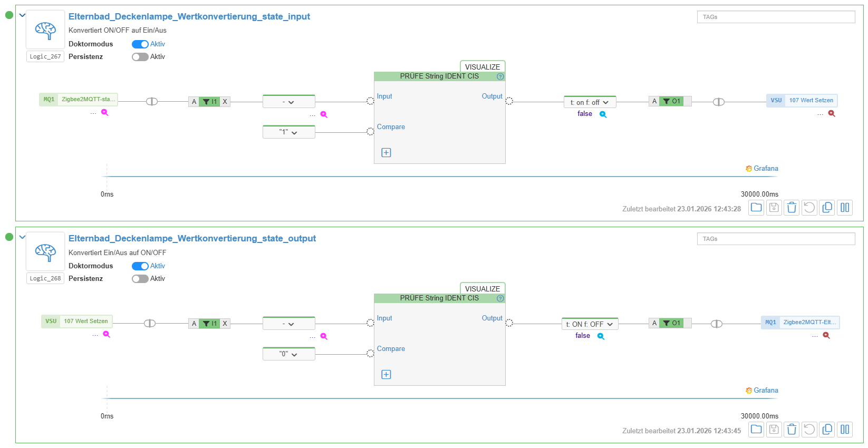
Task: Click the pause icon in the state_input logic
Action: [845, 208]
